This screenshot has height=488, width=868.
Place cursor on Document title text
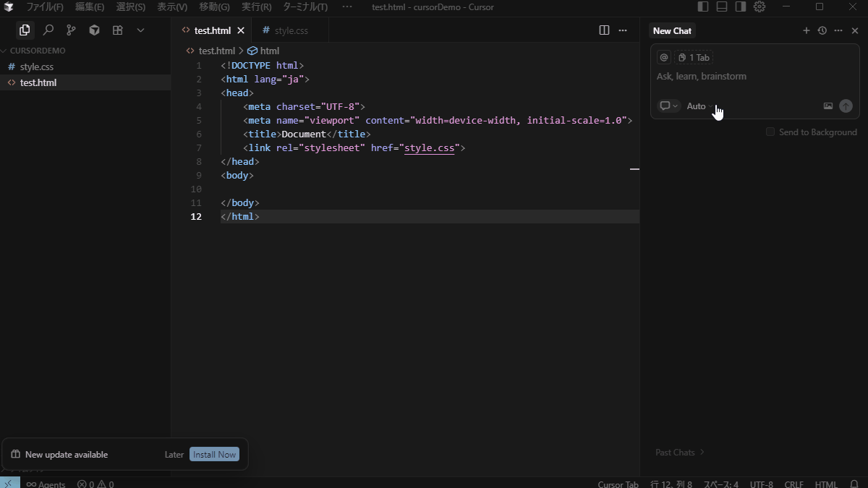coord(304,134)
